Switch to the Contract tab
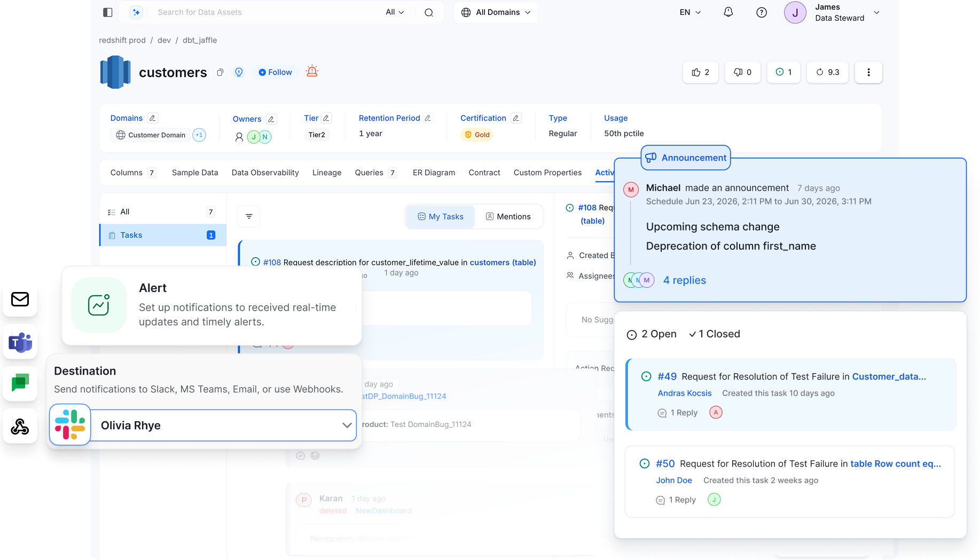 tap(484, 172)
